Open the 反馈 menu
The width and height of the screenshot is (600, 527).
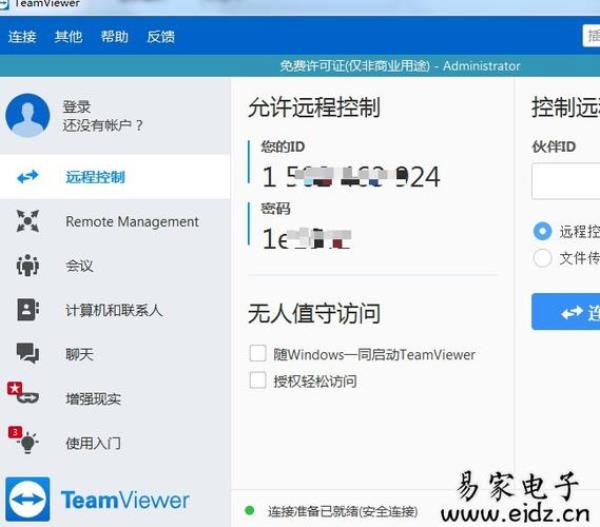point(161,37)
